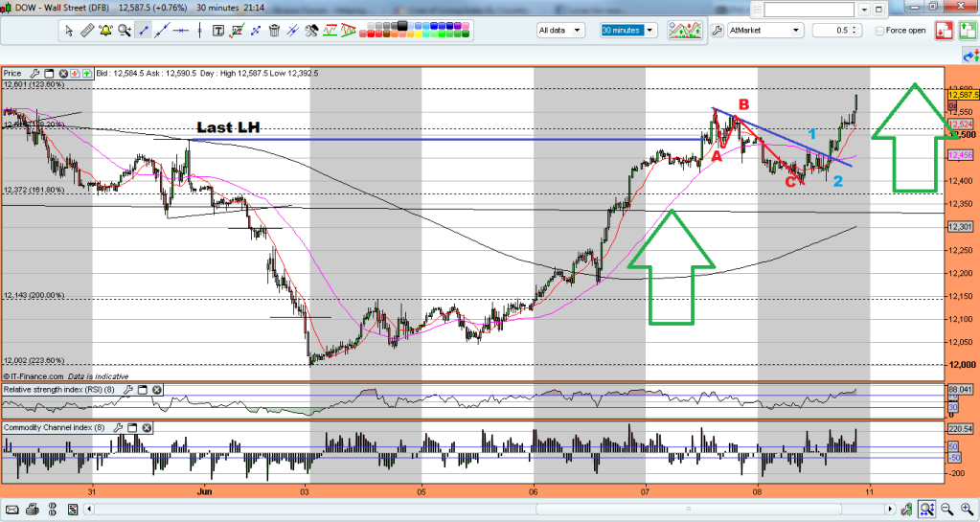
Task: Open the chart checkmark drawing tool
Action: click(x=237, y=30)
